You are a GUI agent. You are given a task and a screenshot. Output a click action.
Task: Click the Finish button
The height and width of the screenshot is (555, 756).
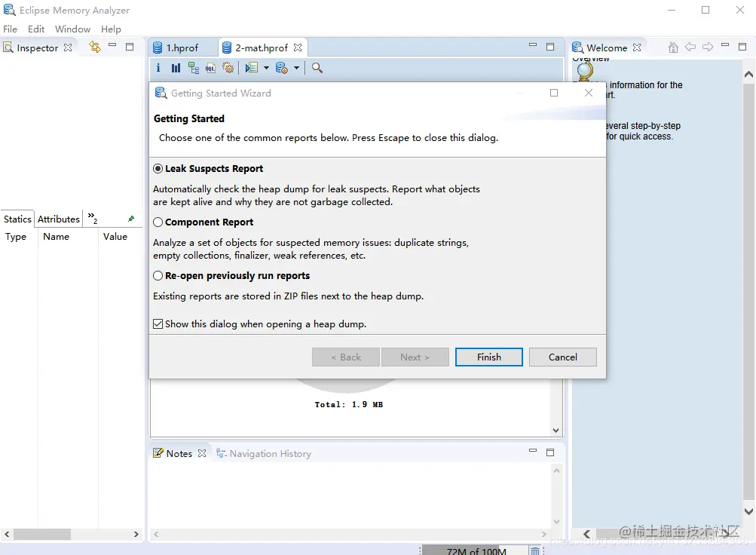[489, 357]
